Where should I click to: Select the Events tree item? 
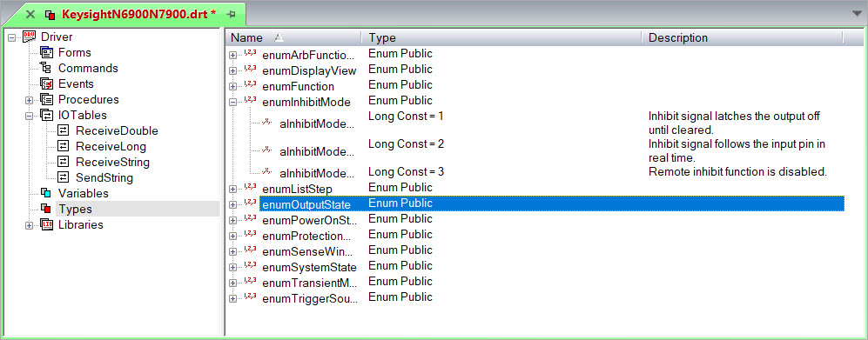click(x=76, y=84)
